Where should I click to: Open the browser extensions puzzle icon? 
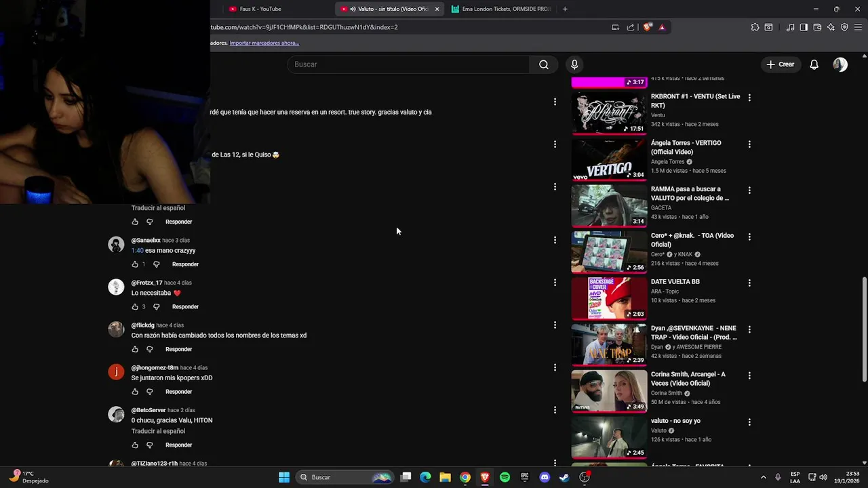click(x=755, y=27)
